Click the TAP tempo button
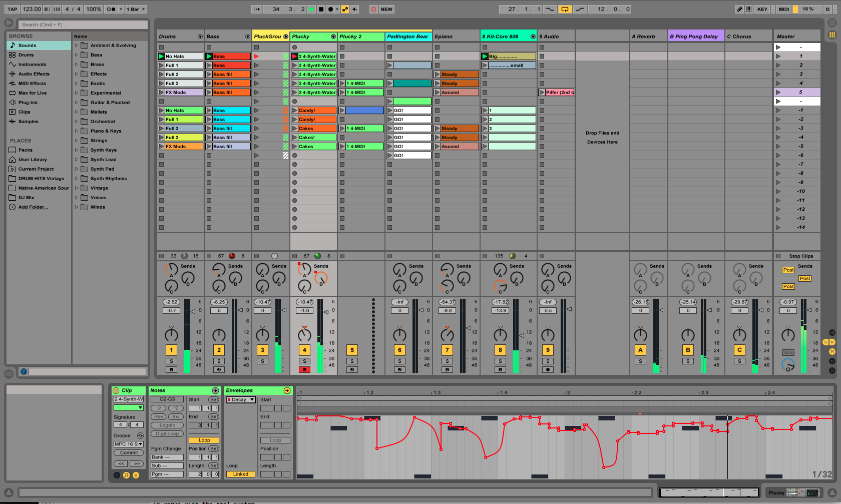The width and height of the screenshot is (841, 504). coord(13,9)
